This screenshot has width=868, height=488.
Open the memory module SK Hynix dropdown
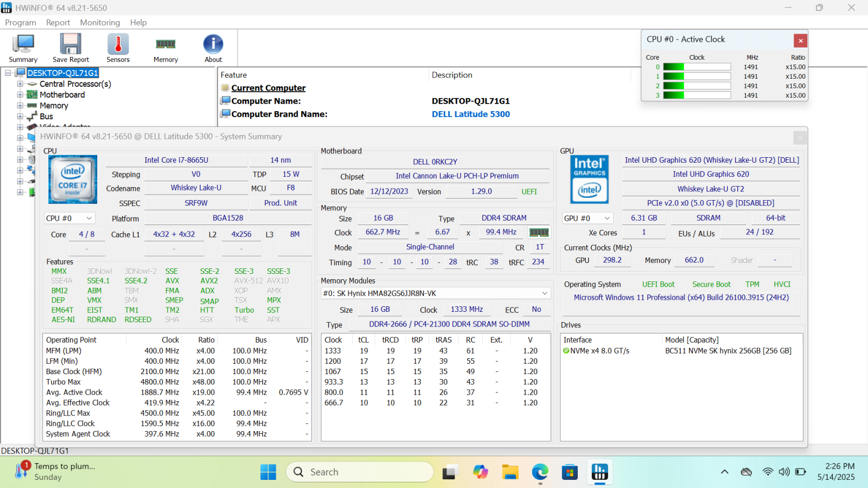[436, 293]
